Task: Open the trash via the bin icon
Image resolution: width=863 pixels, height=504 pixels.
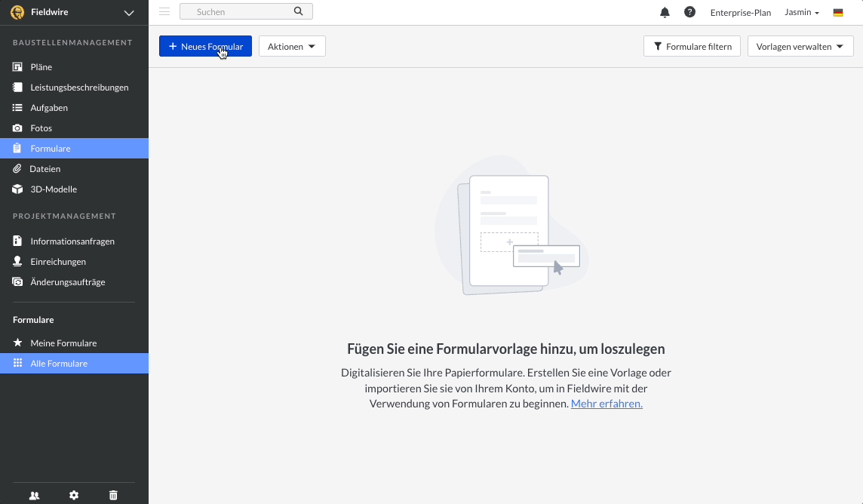Action: click(112, 495)
